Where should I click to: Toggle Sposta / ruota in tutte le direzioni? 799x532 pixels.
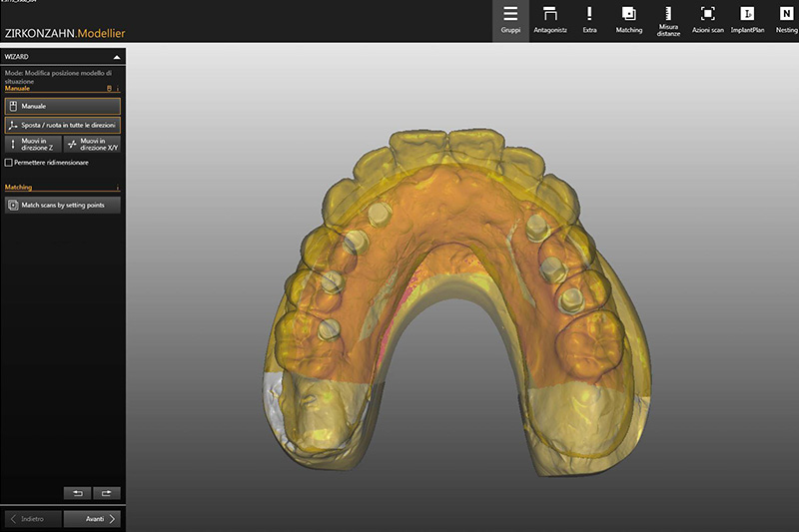[x=62, y=126]
